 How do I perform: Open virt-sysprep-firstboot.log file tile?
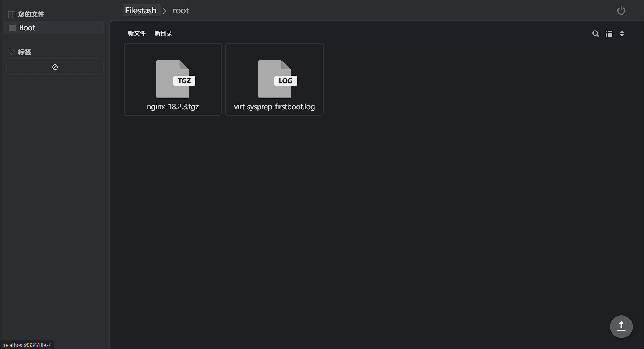tap(274, 107)
